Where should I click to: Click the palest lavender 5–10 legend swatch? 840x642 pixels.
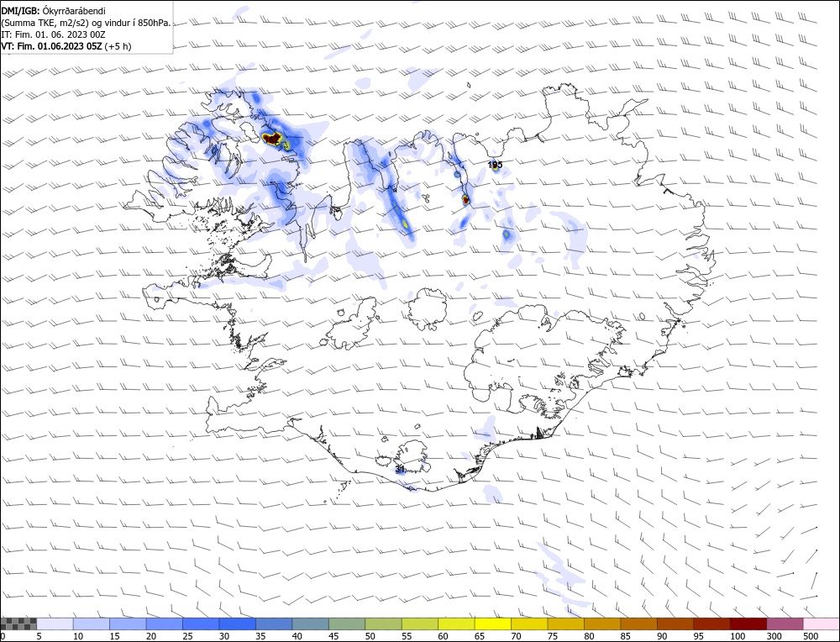[x=55, y=624]
